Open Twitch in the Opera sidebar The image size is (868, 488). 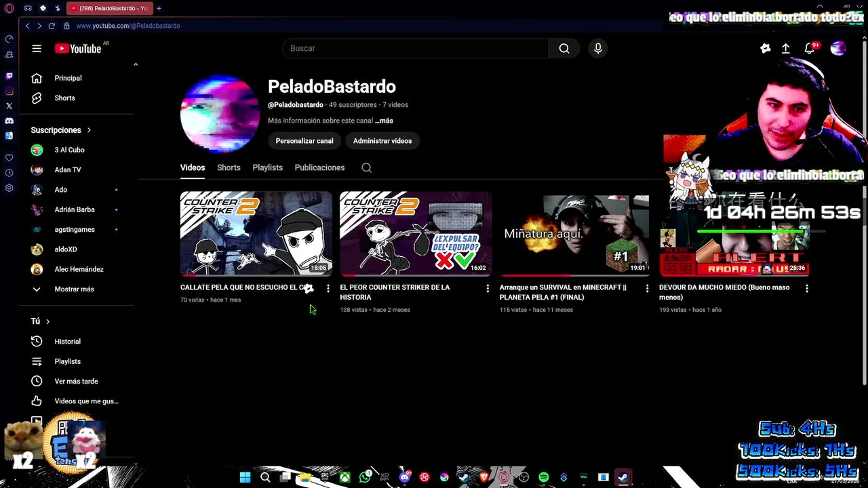pos(9,76)
